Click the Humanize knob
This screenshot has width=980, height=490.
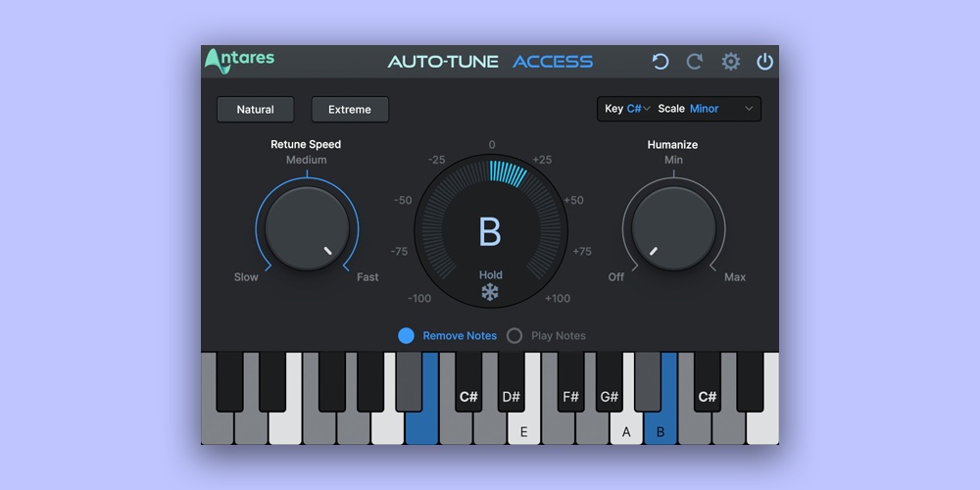pos(674,228)
